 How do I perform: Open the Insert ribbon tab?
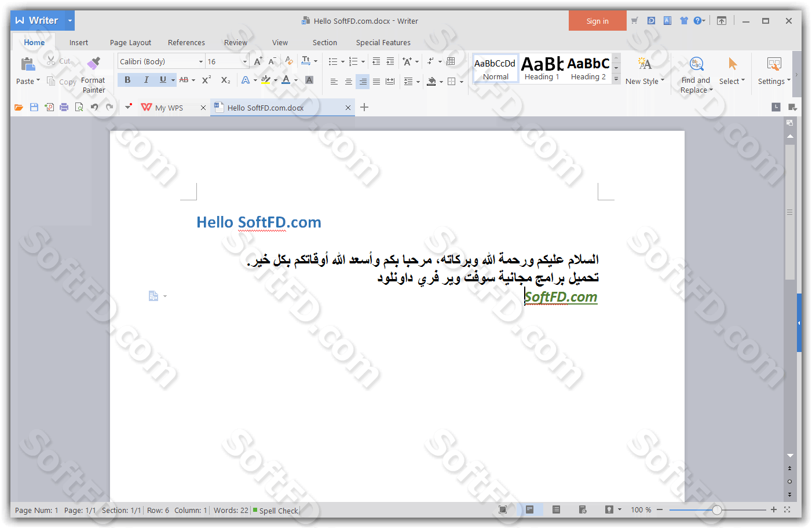[x=79, y=42]
